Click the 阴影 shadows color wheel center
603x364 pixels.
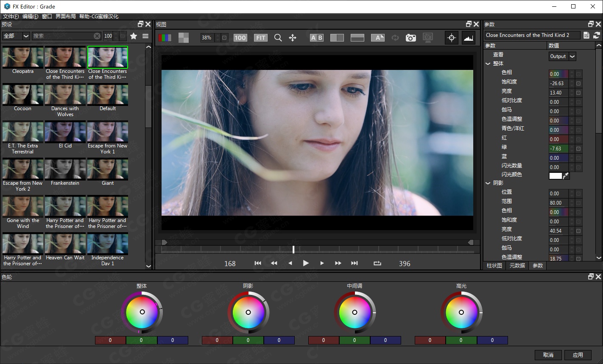(x=248, y=312)
